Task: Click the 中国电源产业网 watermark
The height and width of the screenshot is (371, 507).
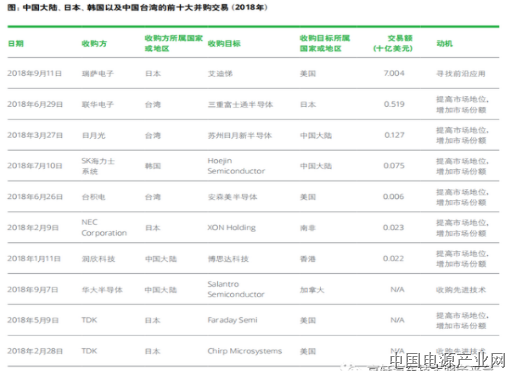Action: pyautogui.click(x=447, y=361)
